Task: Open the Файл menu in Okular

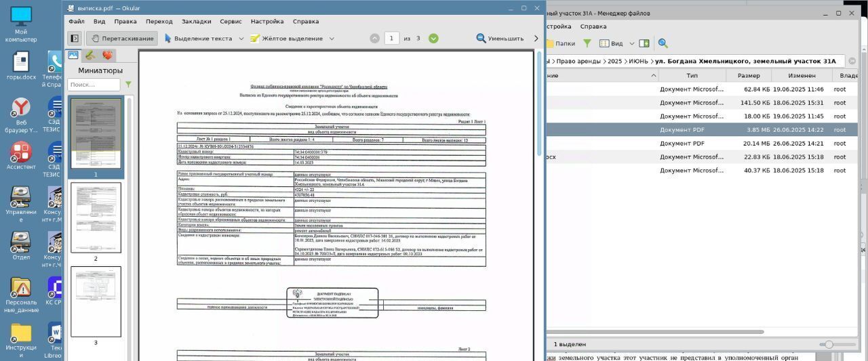Action: click(x=77, y=22)
